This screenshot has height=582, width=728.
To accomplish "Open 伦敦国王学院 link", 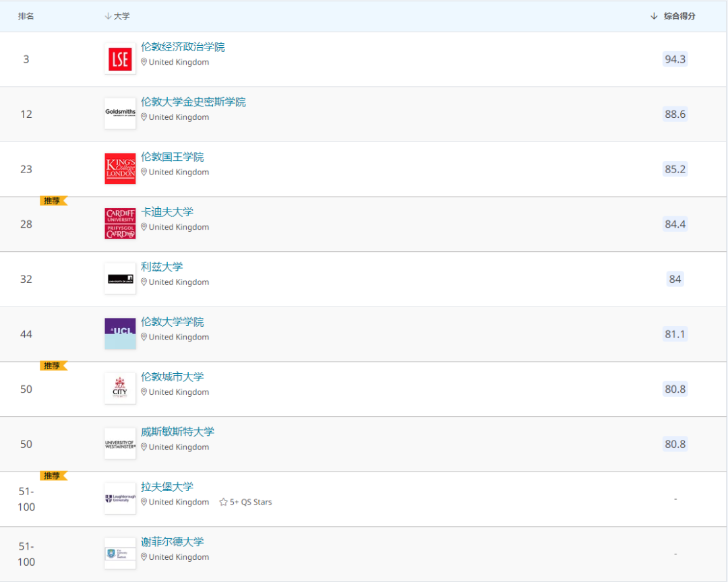I will [x=173, y=157].
